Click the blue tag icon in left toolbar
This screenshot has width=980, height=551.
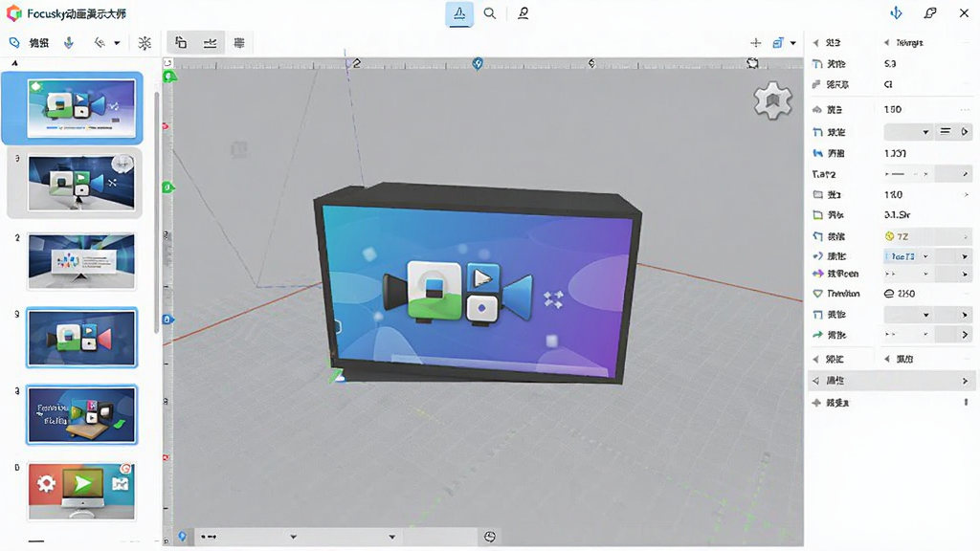pos(13,42)
